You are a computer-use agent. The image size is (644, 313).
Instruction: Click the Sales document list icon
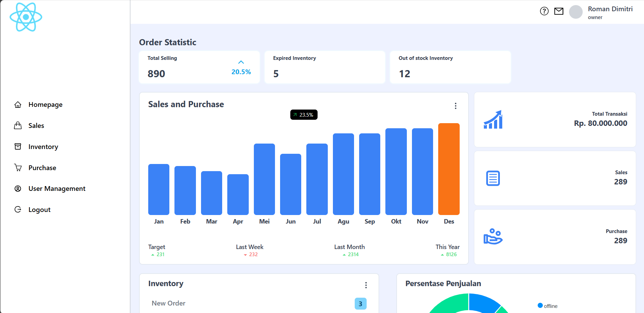(493, 178)
